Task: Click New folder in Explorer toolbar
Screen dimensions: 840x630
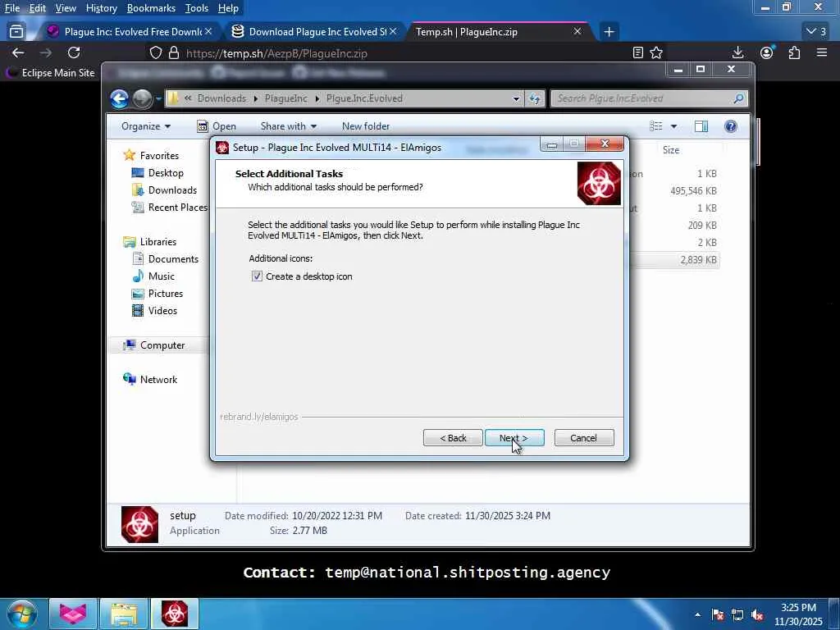Action: coord(366,126)
